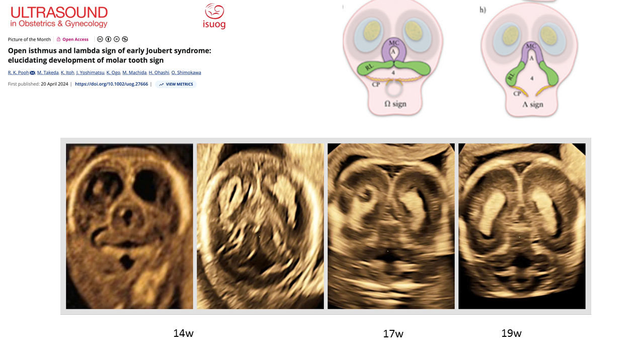Click the ISUOG logo
The image size is (644, 362).
214,16
